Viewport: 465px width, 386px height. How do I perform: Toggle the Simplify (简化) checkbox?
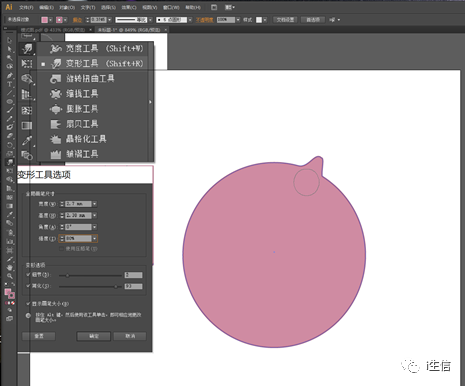click(x=28, y=286)
